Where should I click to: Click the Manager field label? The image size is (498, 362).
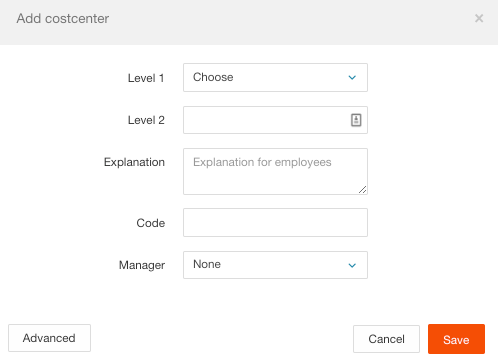142,265
